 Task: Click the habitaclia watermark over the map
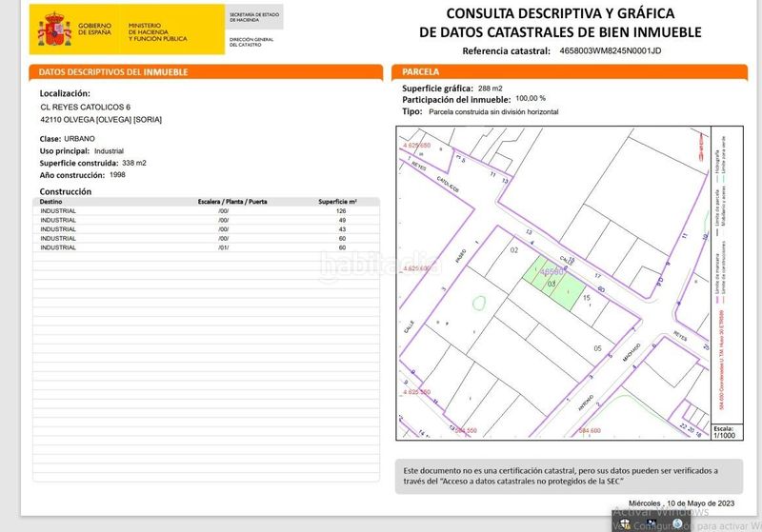point(381,266)
